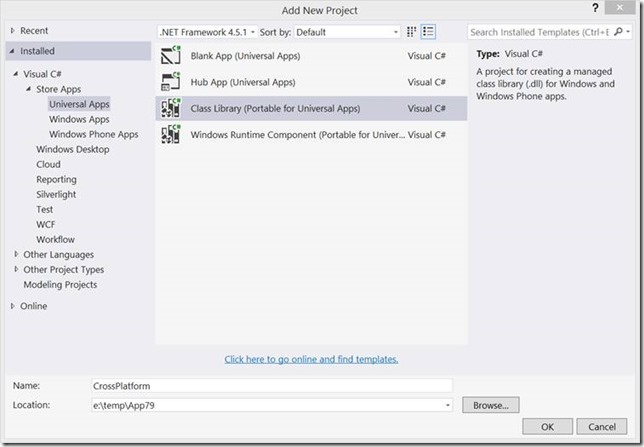
Task: Open the Sort by Default dropdown
Action: point(347,32)
